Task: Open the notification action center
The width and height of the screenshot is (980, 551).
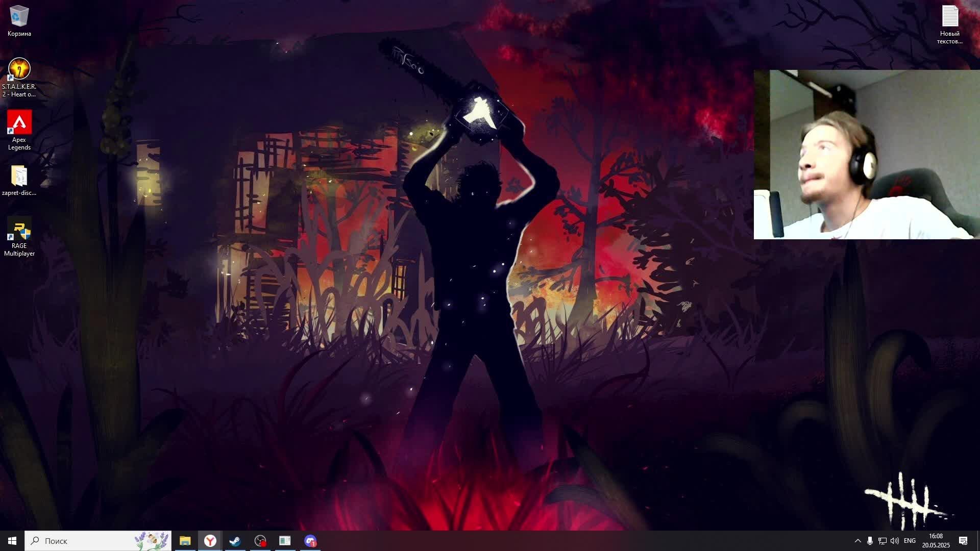Action: pos(963,541)
